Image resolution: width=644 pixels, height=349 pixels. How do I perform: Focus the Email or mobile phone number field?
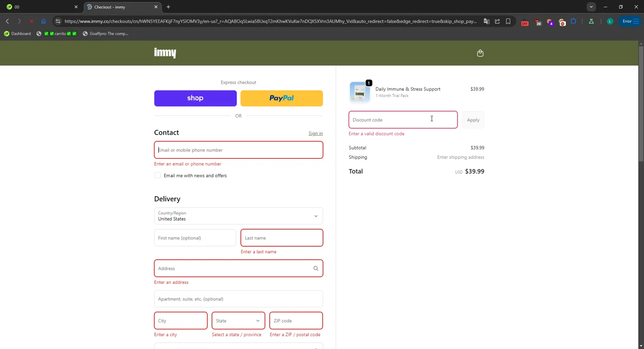point(238,150)
